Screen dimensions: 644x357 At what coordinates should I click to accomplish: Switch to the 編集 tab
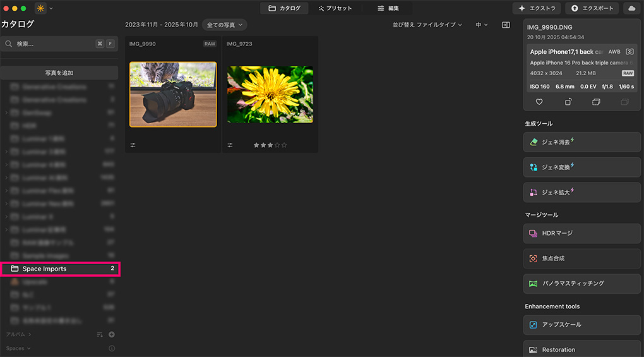[388, 8]
